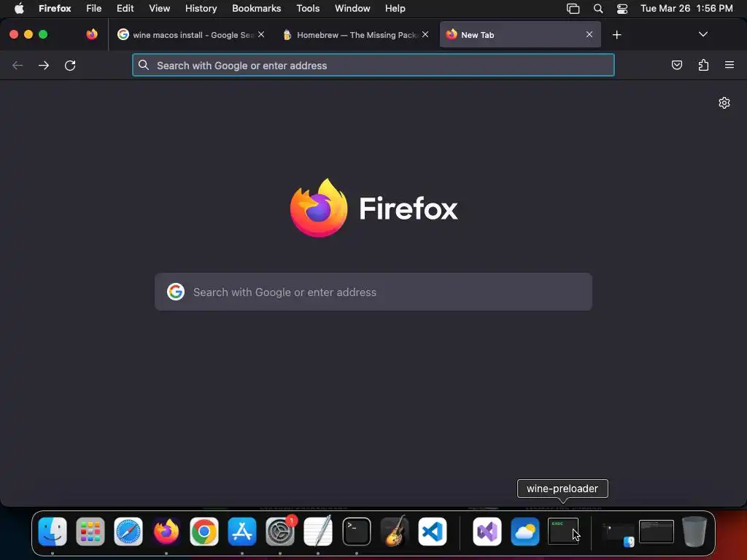The height and width of the screenshot is (560, 747).
Task: Restore minimized terminal window thumbnail in Dock
Action: click(x=657, y=532)
